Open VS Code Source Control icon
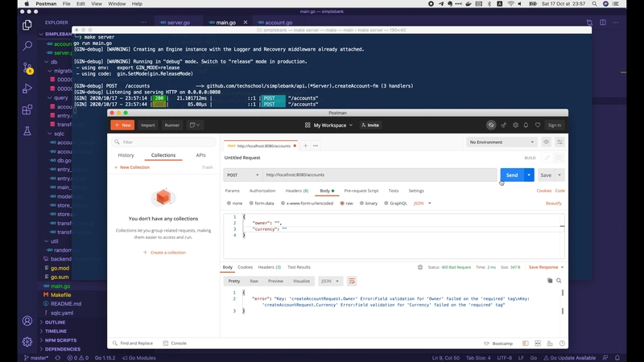 pos(27,68)
